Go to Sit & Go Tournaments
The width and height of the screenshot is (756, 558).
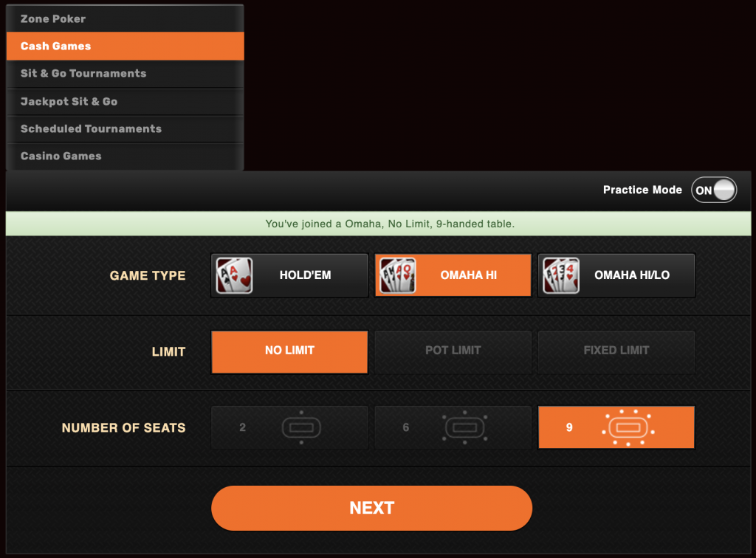coord(125,74)
